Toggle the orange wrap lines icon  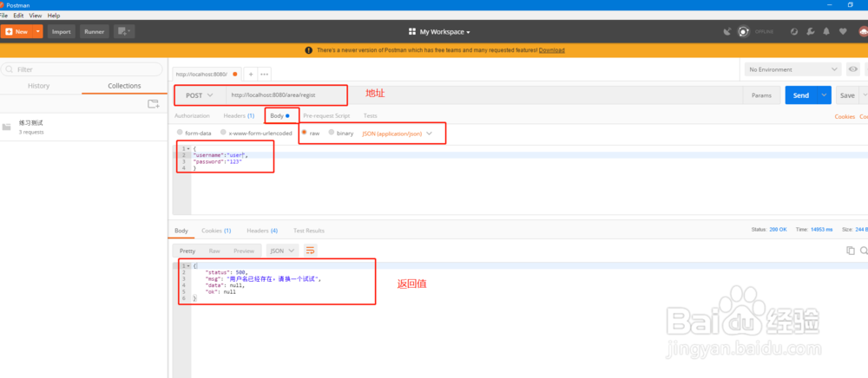tap(311, 251)
